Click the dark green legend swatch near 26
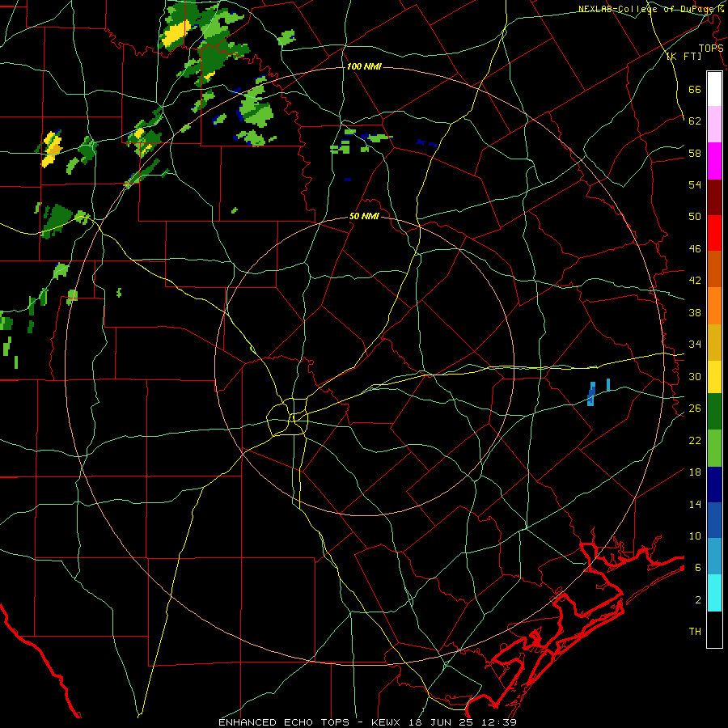The image size is (728, 728). tap(714, 412)
